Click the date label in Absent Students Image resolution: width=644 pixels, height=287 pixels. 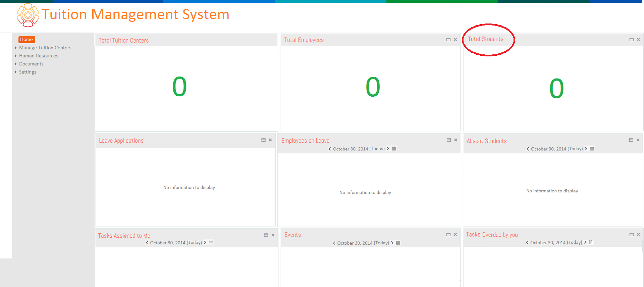557,149
